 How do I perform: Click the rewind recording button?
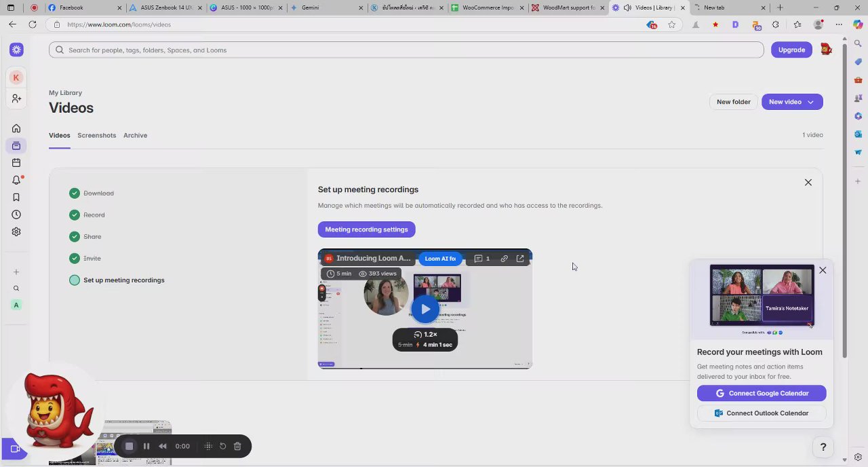click(163, 446)
